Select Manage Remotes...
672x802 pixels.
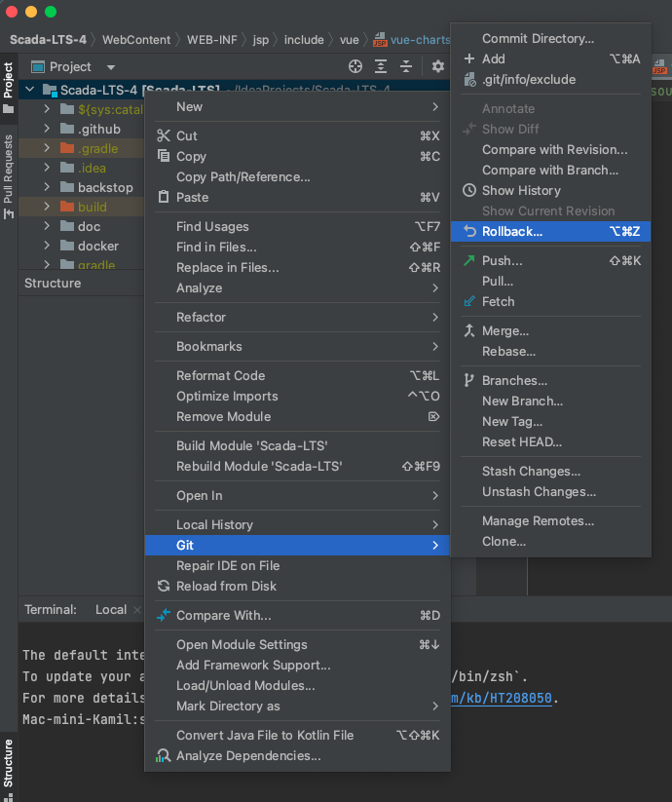(x=551, y=520)
